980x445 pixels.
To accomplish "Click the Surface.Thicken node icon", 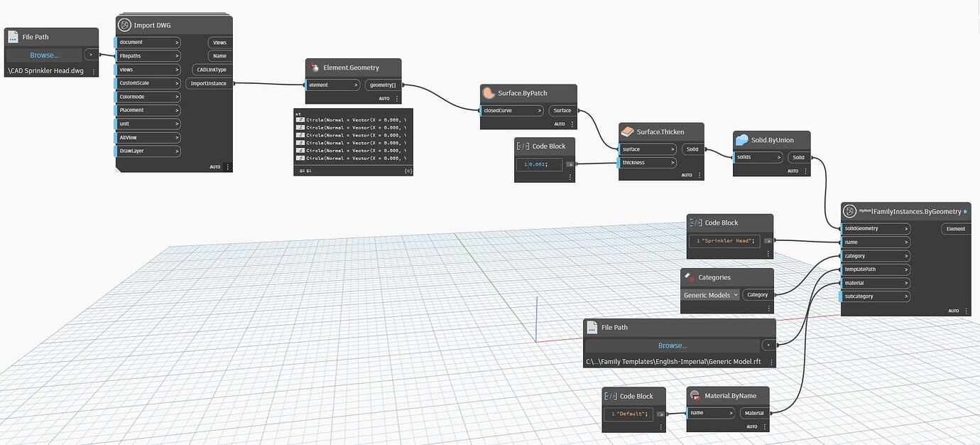I will coord(628,132).
